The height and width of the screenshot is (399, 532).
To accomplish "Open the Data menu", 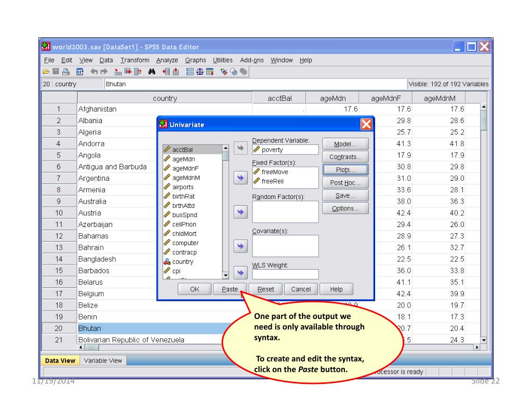I will [106, 60].
